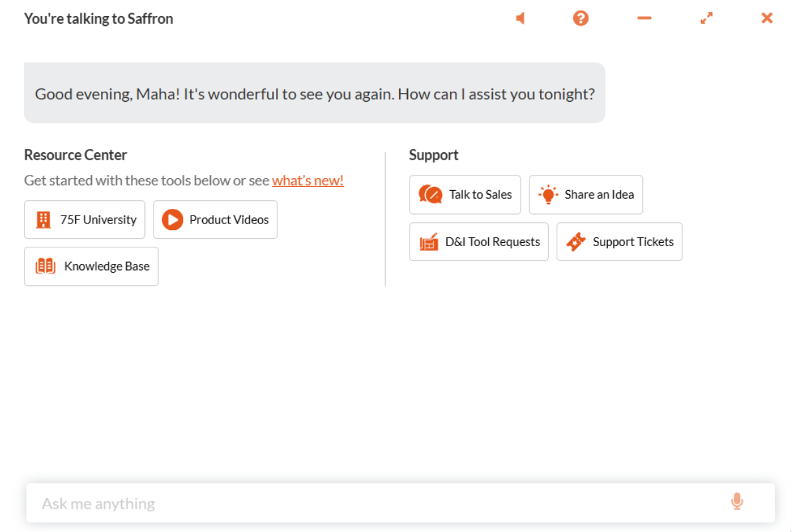Choose Share an Idea lightbulb icon
This screenshot has height=532, width=798.
(x=548, y=195)
